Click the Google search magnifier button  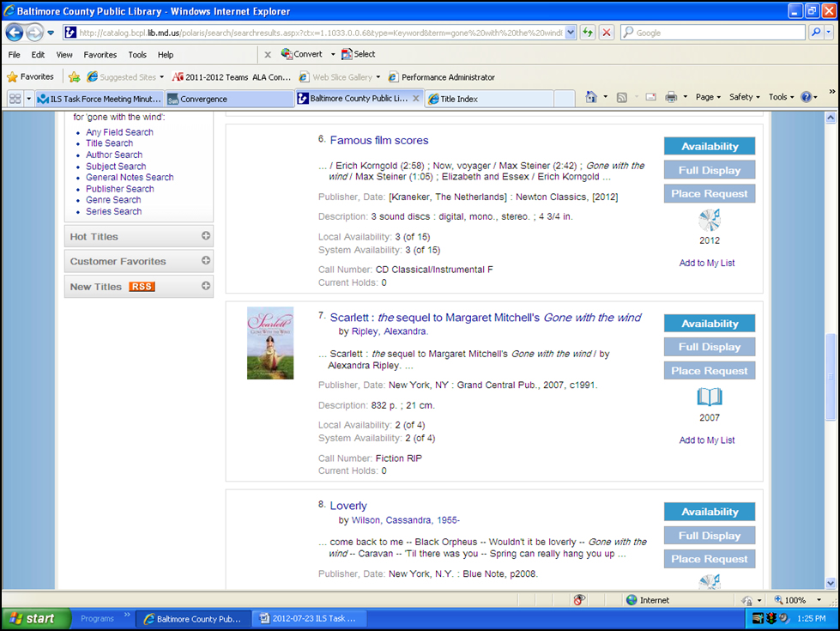(816, 32)
